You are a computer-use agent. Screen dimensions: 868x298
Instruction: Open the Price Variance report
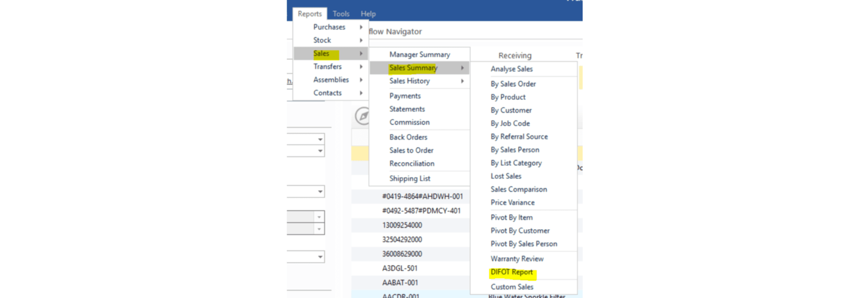(524, 202)
